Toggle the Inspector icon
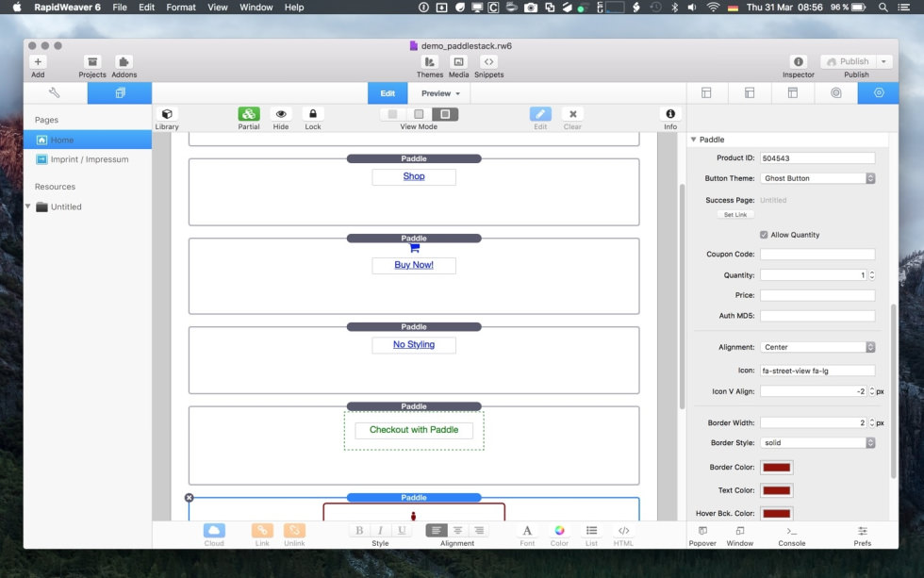This screenshot has width=924, height=578. (x=798, y=62)
